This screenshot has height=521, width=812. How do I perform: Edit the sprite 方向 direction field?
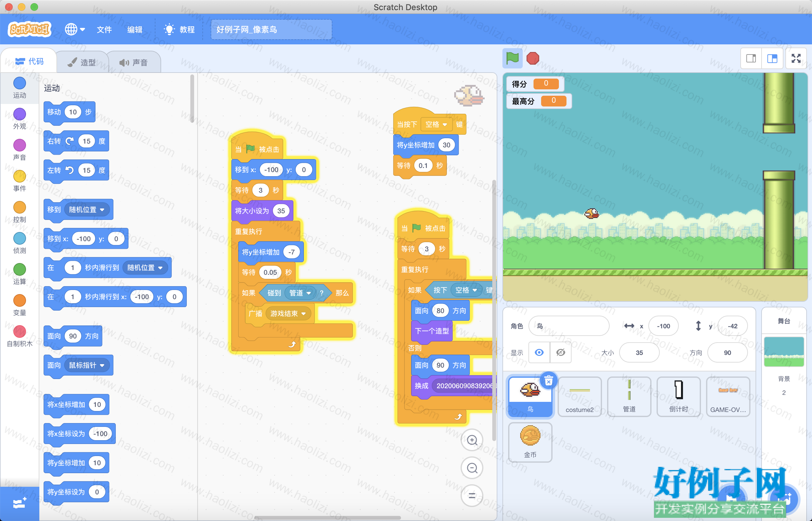727,352
